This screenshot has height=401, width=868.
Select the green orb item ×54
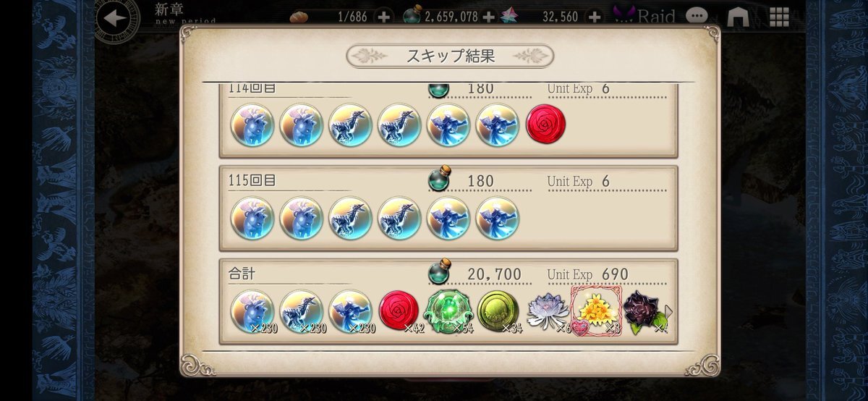coord(448,311)
